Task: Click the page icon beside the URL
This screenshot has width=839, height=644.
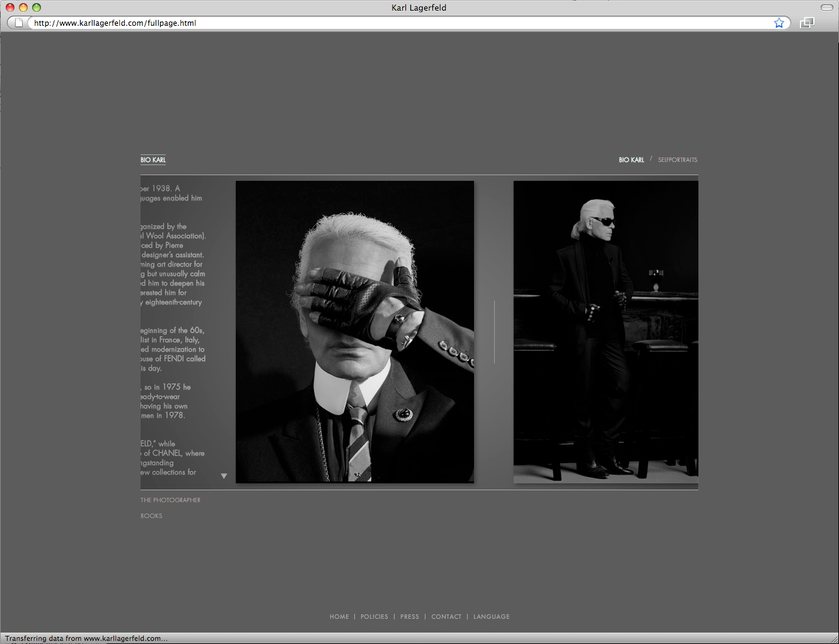Action: pos(19,23)
